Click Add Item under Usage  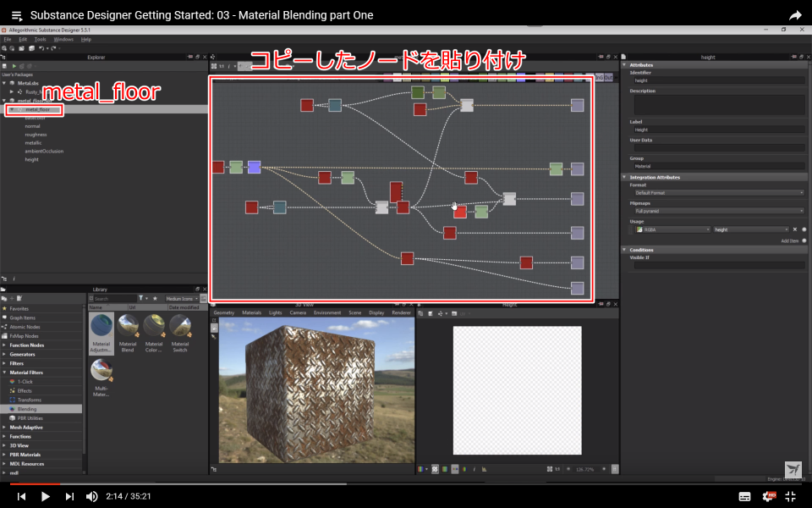click(790, 241)
